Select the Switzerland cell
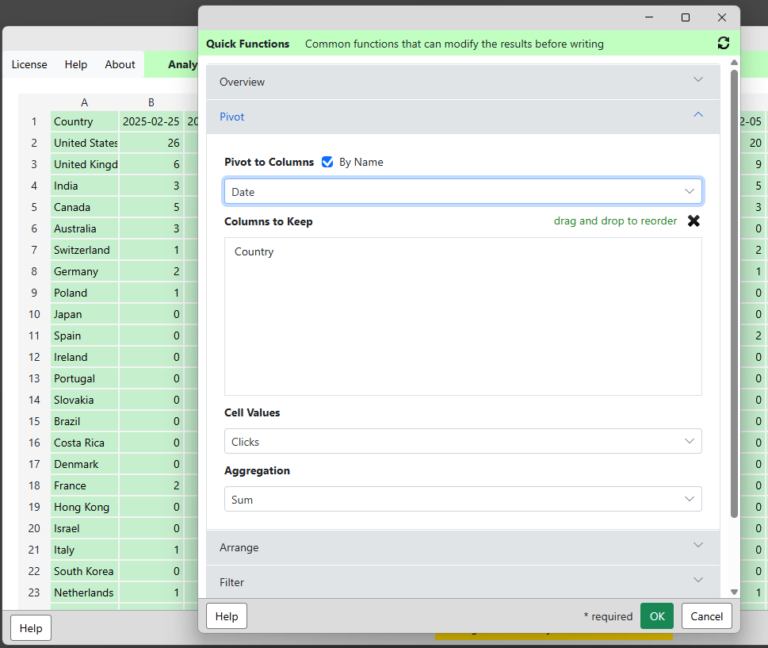 pos(84,250)
